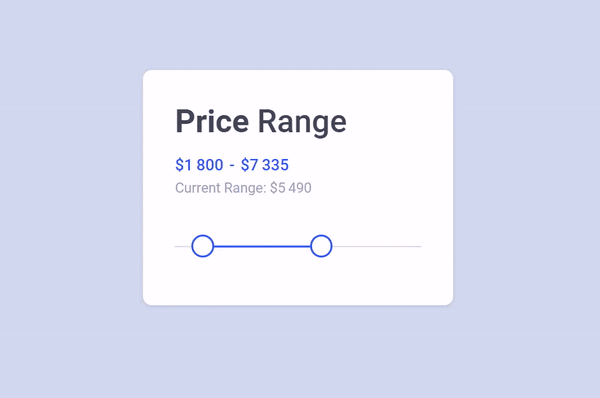Screen dimensions: 600x398
Task: Click the $5 490 current range amount
Action: tap(291, 188)
